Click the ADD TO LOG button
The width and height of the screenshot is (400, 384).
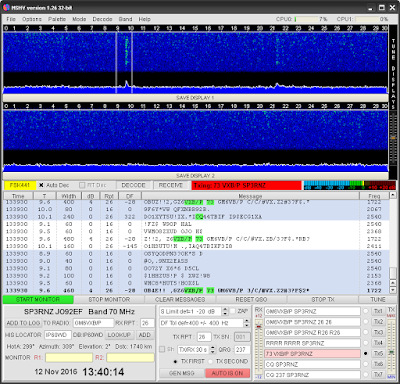(x=23, y=323)
